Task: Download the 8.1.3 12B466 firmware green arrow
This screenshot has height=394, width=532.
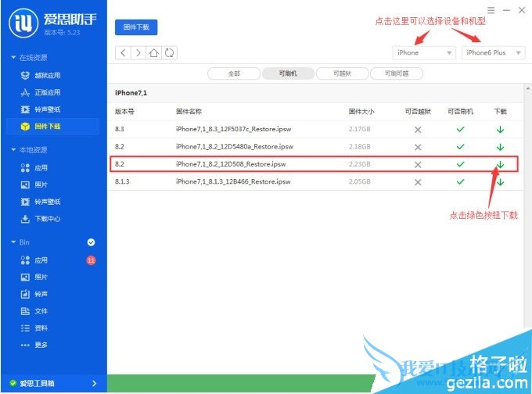Action: tap(500, 182)
